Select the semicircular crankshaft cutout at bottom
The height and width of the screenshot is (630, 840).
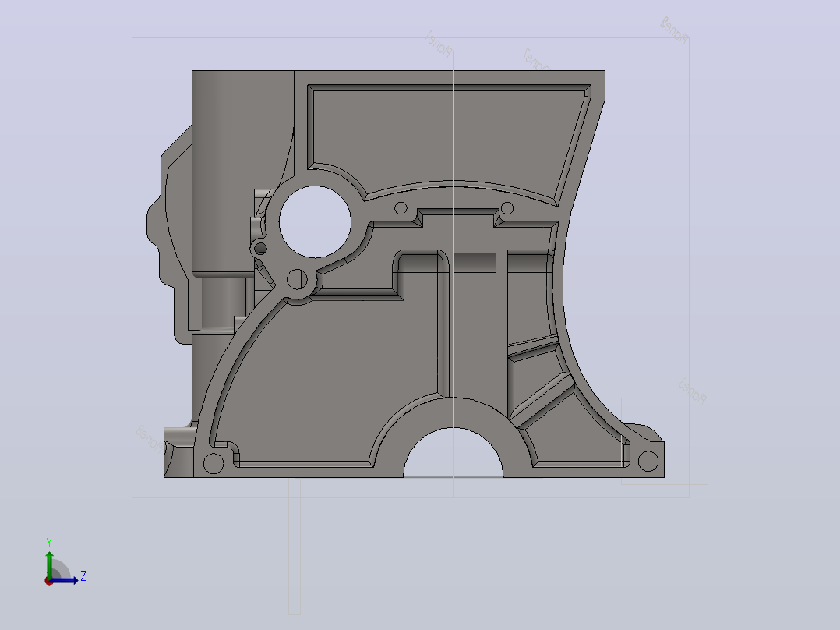pyautogui.click(x=454, y=453)
